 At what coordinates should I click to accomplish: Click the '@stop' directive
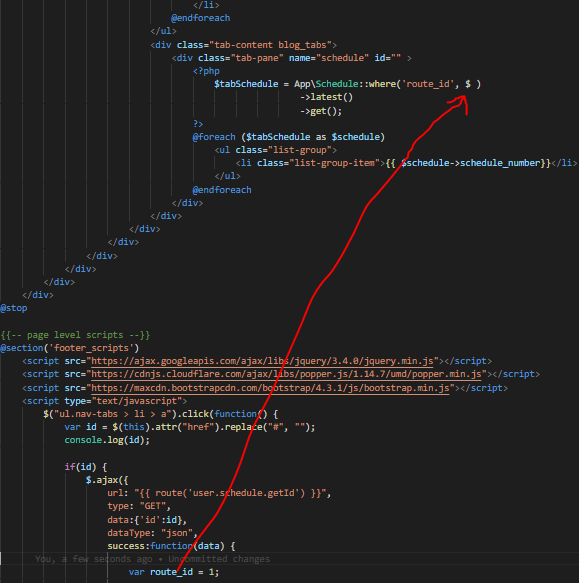[14, 308]
